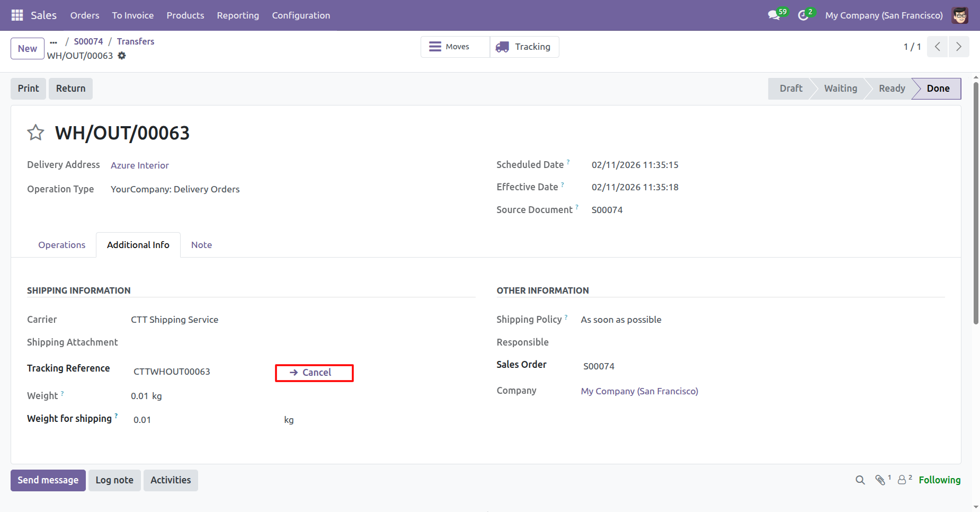Image resolution: width=980 pixels, height=512 pixels.
Task: Show followers list icon
Action: [x=902, y=480]
